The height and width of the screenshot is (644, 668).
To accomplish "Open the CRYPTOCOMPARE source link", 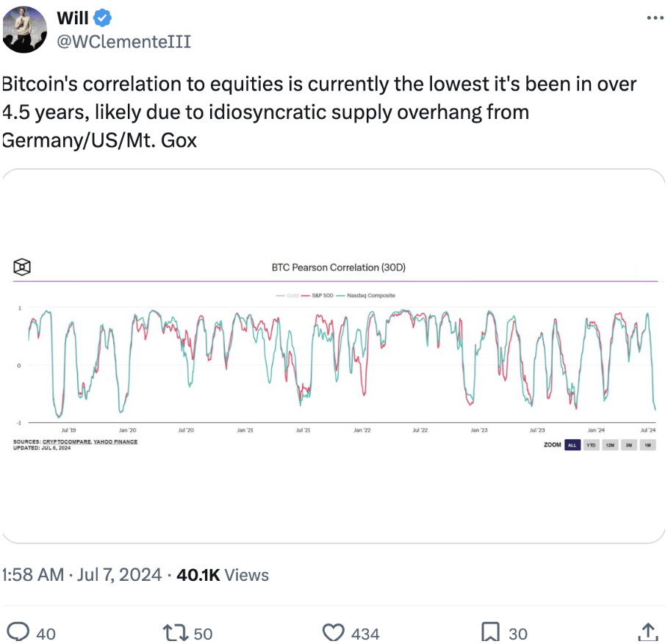I will (x=66, y=442).
